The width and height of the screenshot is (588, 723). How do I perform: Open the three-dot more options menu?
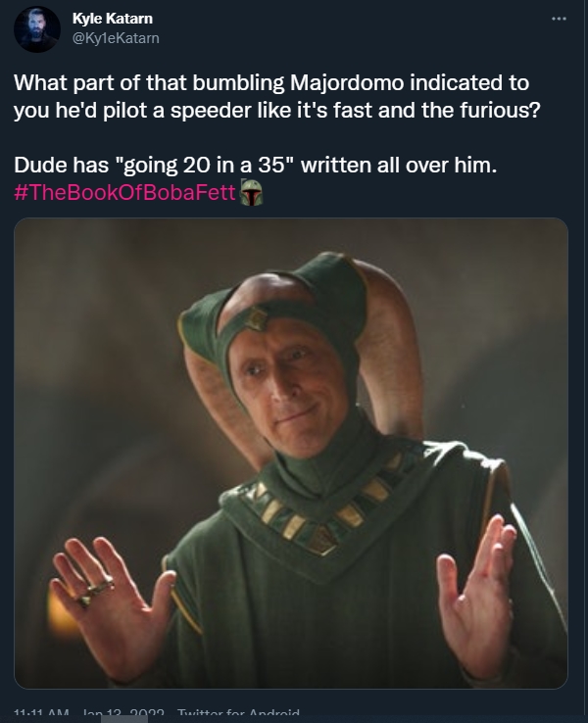tap(559, 19)
